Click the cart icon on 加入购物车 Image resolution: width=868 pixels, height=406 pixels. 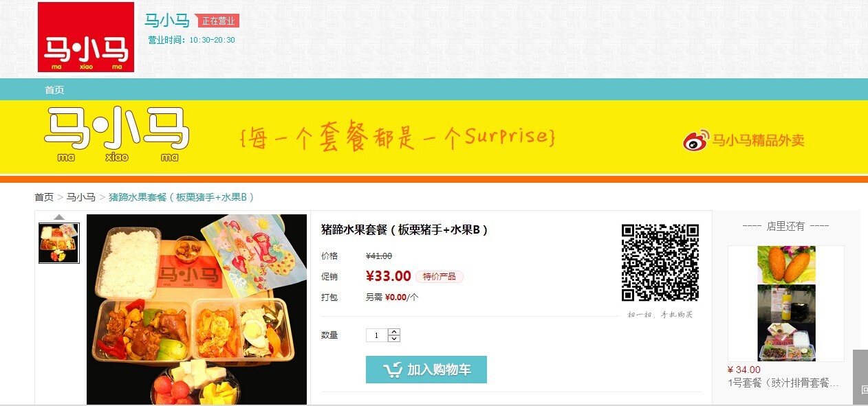point(393,370)
